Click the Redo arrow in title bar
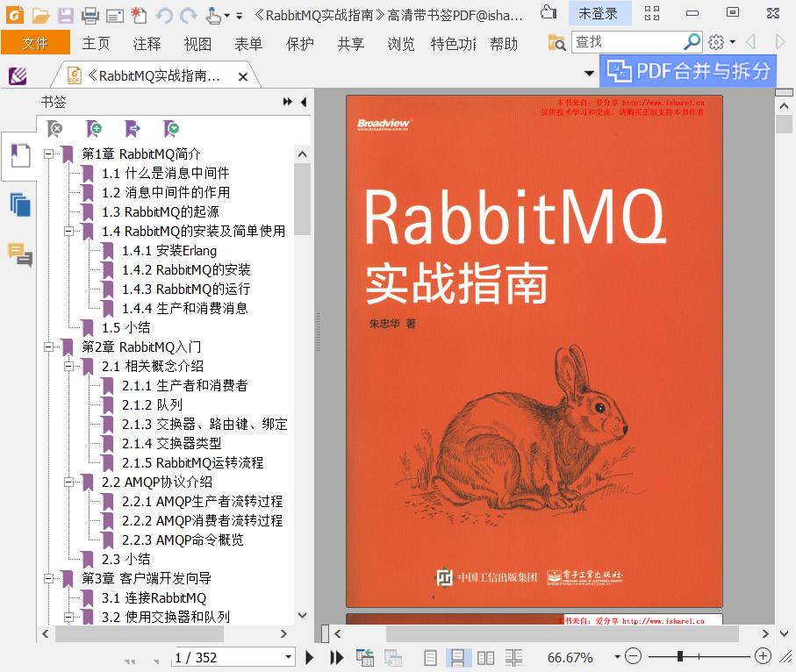 (189, 15)
